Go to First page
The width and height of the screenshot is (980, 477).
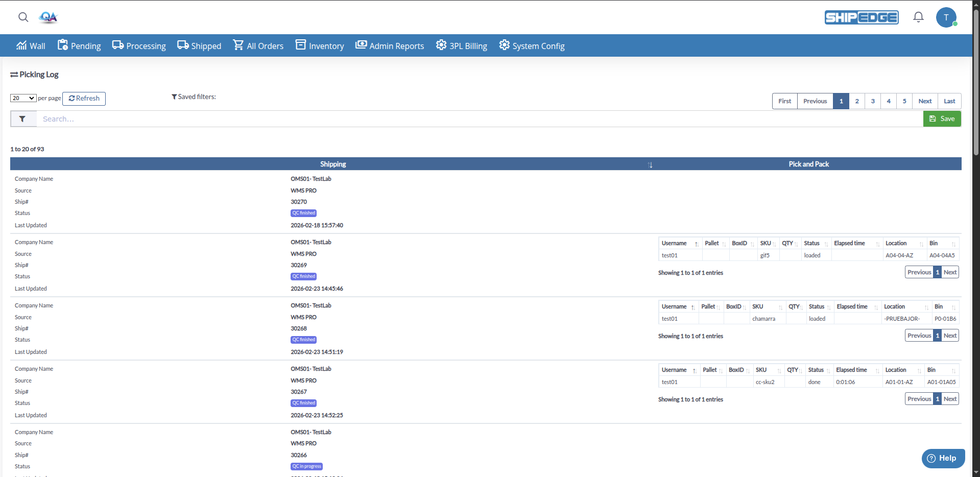click(x=784, y=101)
